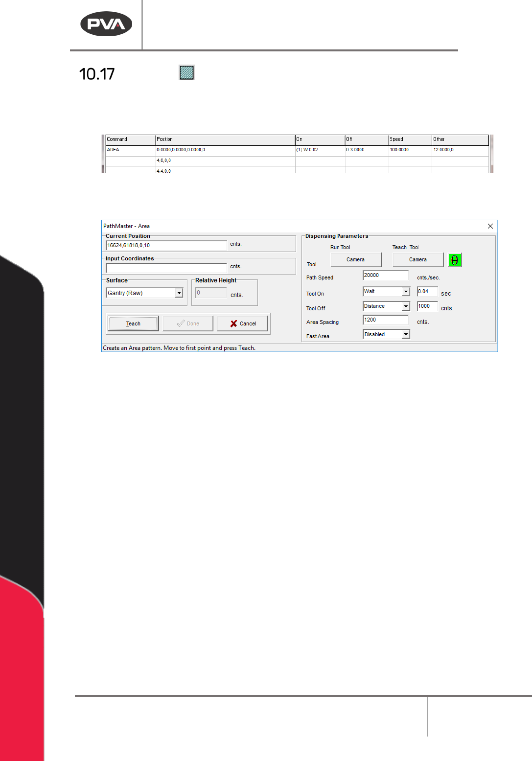Close the PathMaster - Area dialog

[x=490, y=226]
